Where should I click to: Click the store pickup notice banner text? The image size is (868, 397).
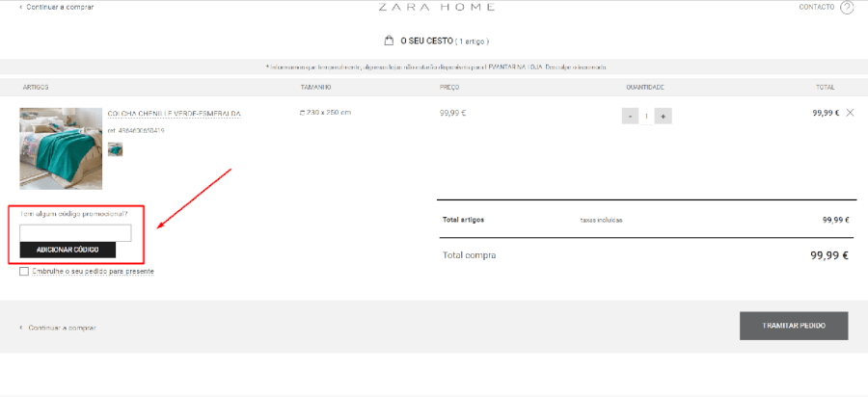(x=436, y=66)
